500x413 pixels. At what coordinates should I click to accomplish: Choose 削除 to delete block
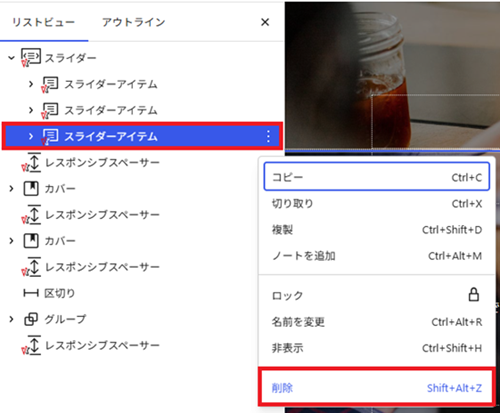coord(377,388)
